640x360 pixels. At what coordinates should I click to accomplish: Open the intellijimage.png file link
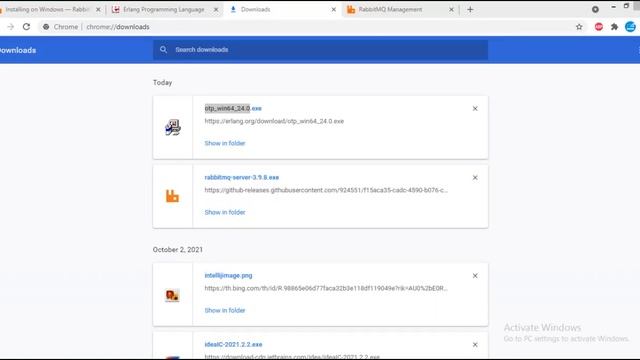click(228, 276)
